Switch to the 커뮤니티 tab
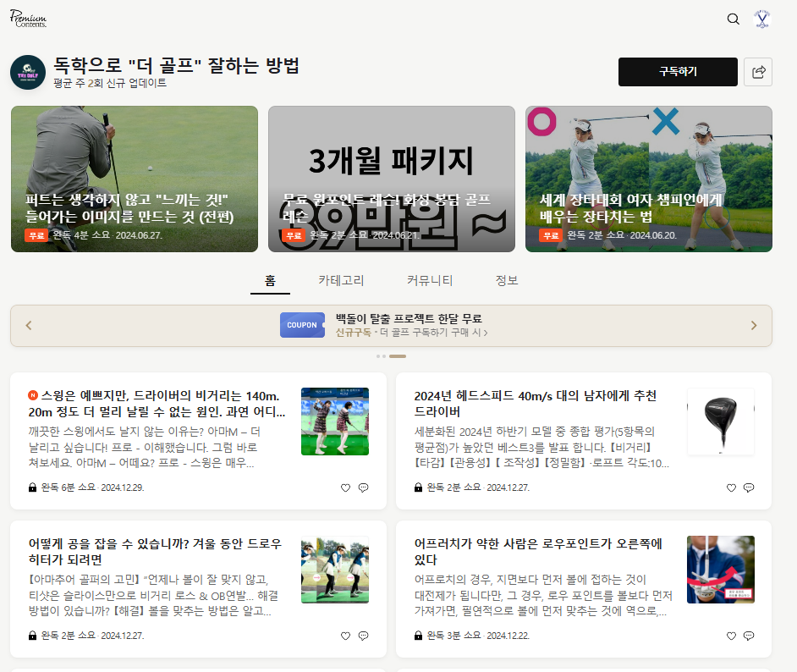Image resolution: width=797 pixels, height=672 pixels. click(430, 281)
